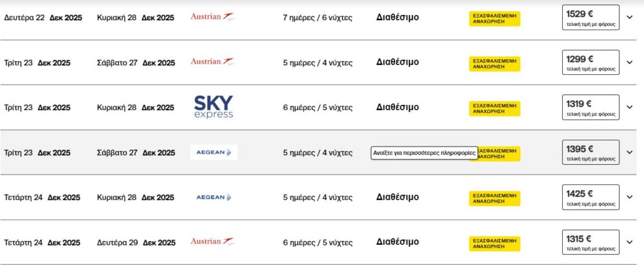This screenshot has height=265, width=644.
Task: Click the SKY express airline logo
Action: (x=213, y=107)
